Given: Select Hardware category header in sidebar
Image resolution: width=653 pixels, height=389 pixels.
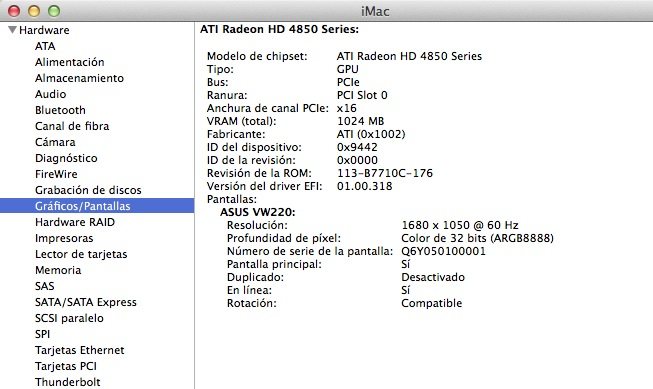Looking at the screenshot, I should click(x=44, y=30).
